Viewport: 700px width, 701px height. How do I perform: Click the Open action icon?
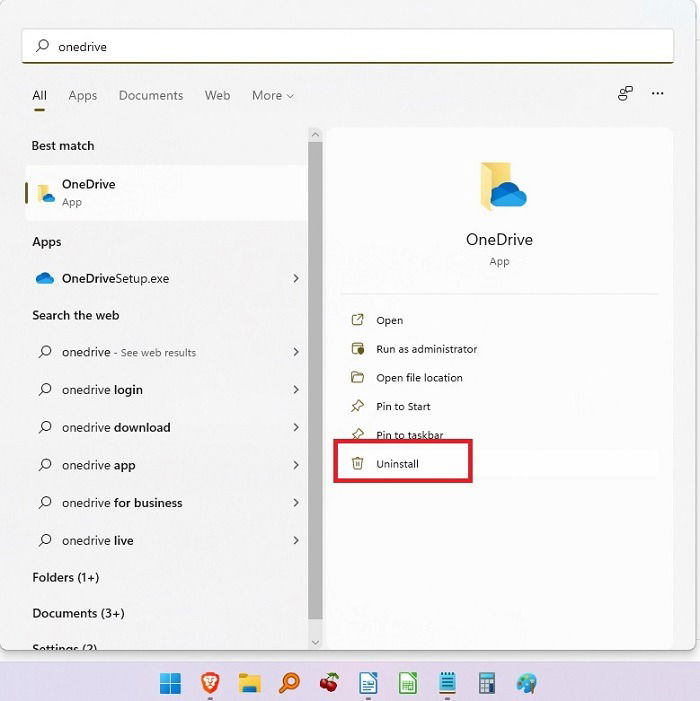point(357,320)
